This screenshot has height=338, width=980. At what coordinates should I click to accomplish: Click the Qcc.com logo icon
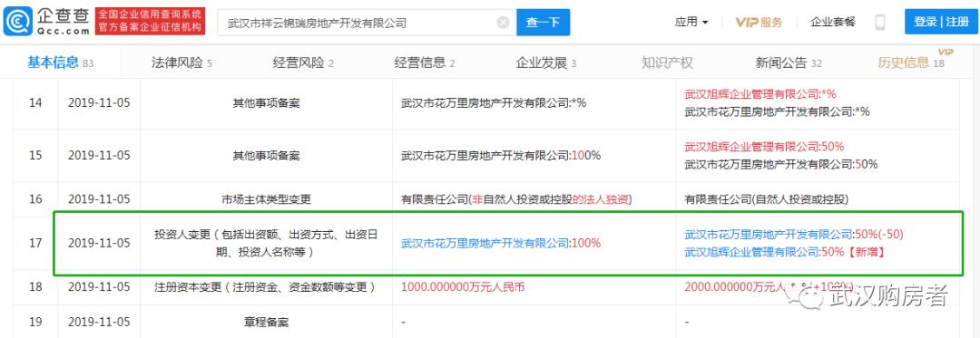17,22
